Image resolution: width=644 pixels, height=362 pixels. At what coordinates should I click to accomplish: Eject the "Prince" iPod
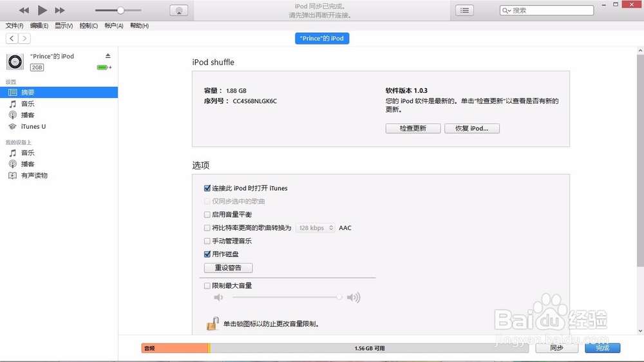pos(108,56)
